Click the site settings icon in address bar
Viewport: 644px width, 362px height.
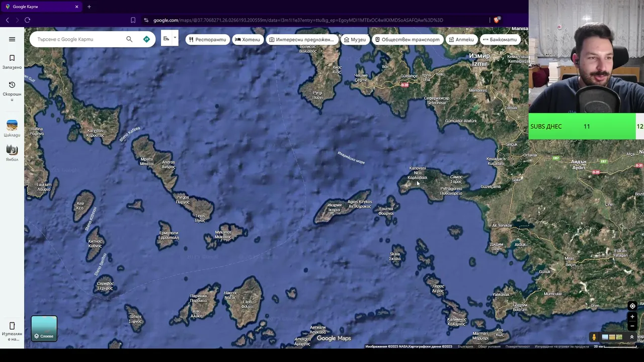click(146, 20)
